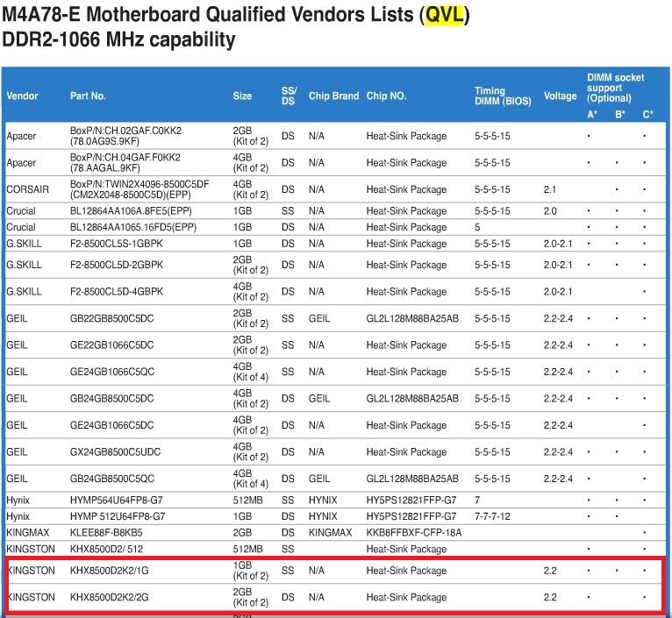Click the page title M4A78-E Motherboard Qualified Vendors Lists
Screen dimensions: 672x618
236,15
